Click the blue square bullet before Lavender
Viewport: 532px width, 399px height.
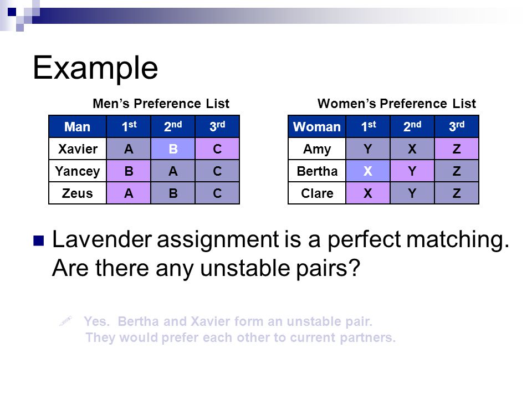coord(39,241)
